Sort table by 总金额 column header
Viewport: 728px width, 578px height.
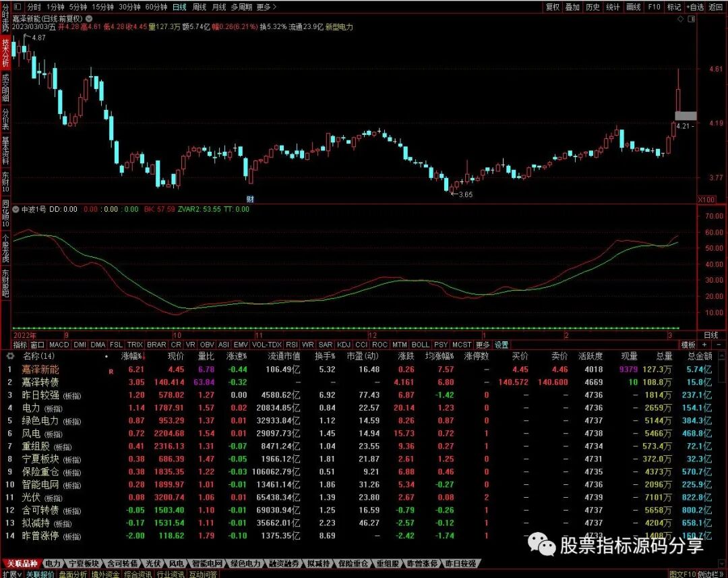coord(700,356)
